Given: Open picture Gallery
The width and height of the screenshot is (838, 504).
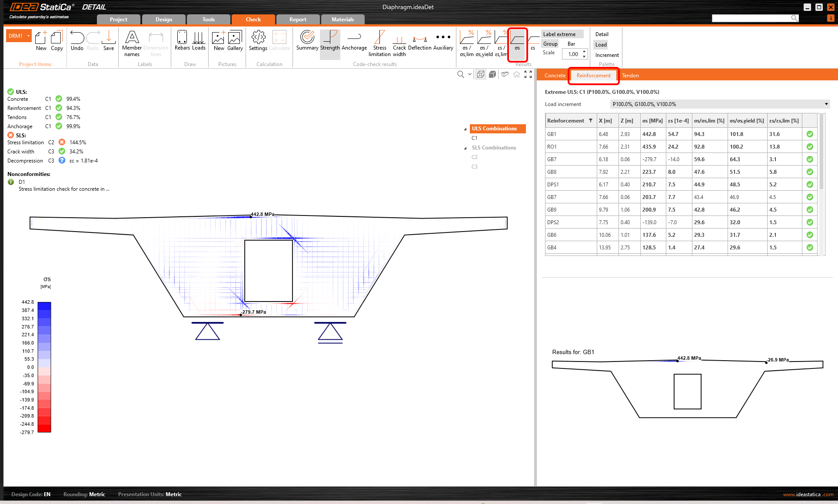Looking at the screenshot, I should tap(235, 41).
